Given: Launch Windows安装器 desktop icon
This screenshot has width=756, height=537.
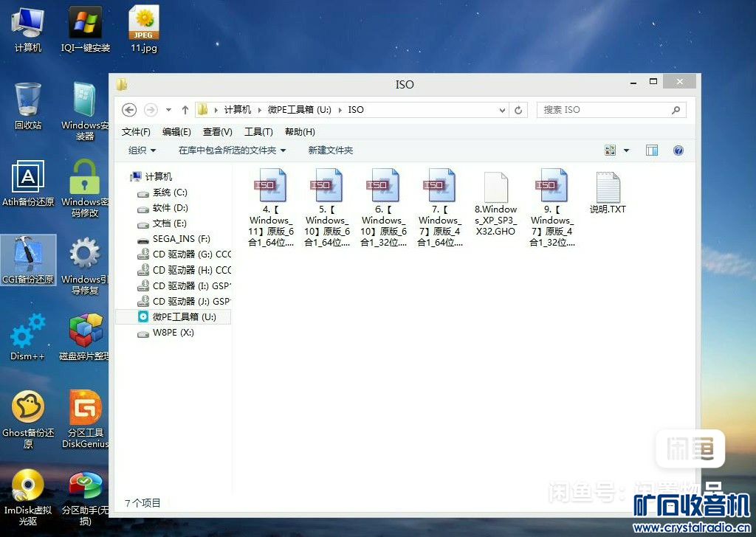Looking at the screenshot, I should [x=85, y=111].
